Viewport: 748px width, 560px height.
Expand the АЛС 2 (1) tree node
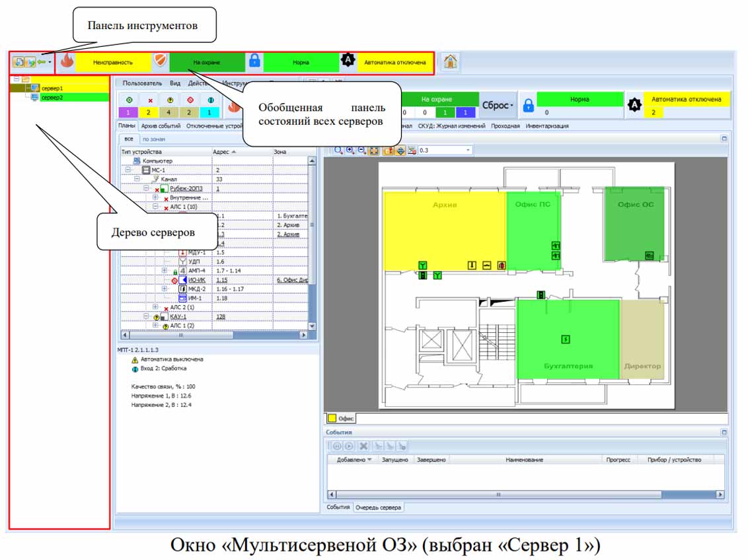click(155, 307)
